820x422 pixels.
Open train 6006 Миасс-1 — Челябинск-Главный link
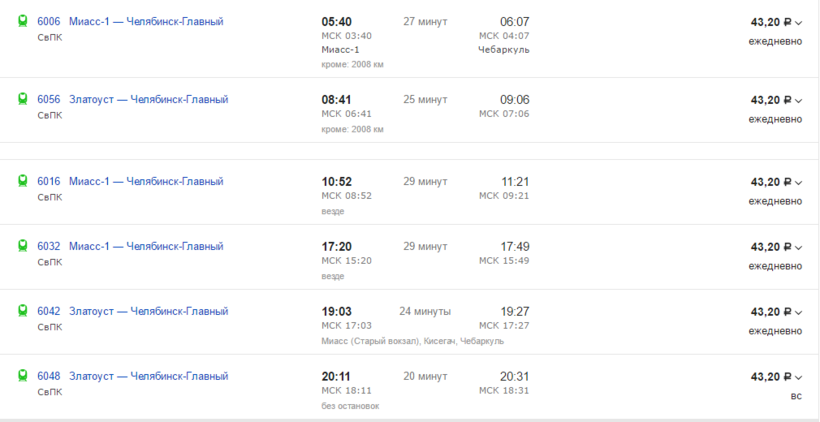click(x=130, y=21)
